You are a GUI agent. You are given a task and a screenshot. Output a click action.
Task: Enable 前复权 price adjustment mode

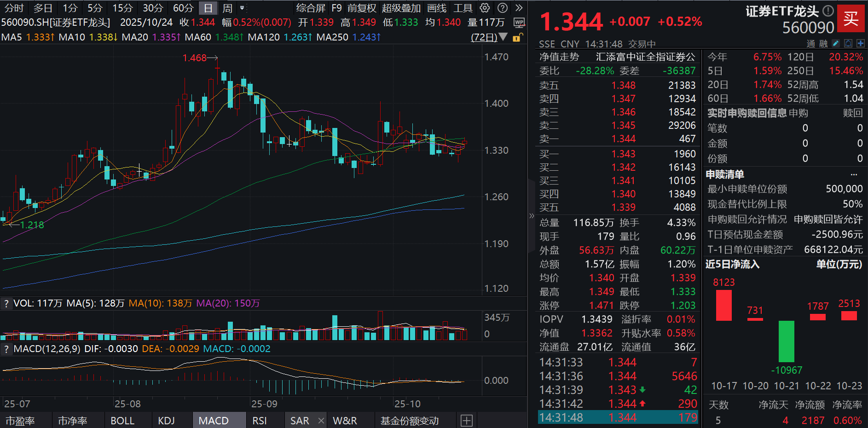pos(361,8)
